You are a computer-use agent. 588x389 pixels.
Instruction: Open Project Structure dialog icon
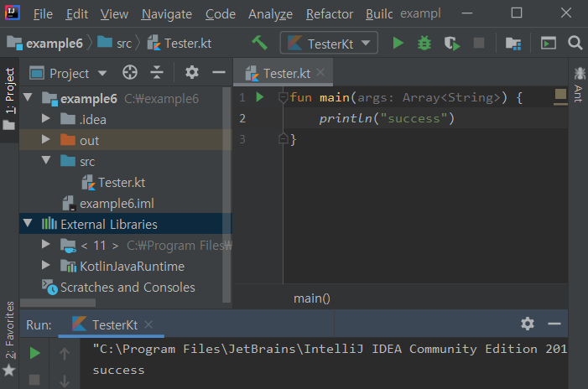point(513,44)
